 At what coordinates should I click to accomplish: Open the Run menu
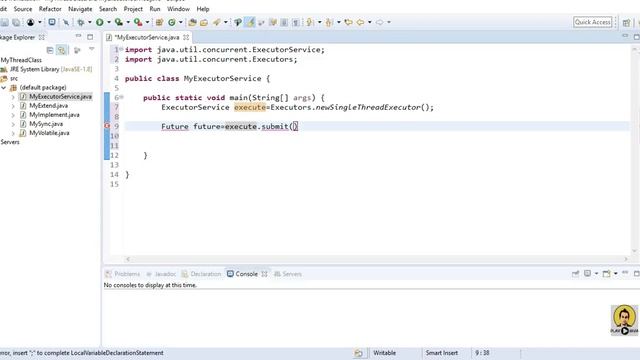point(155,9)
